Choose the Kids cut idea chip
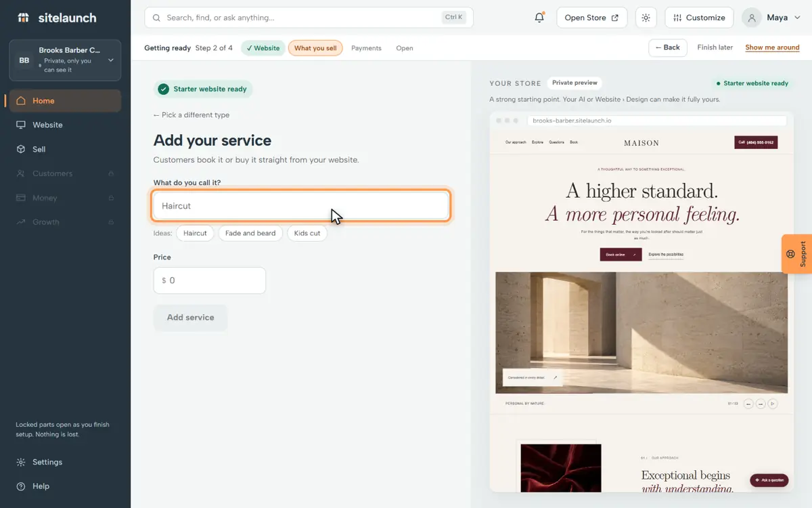 click(x=307, y=233)
